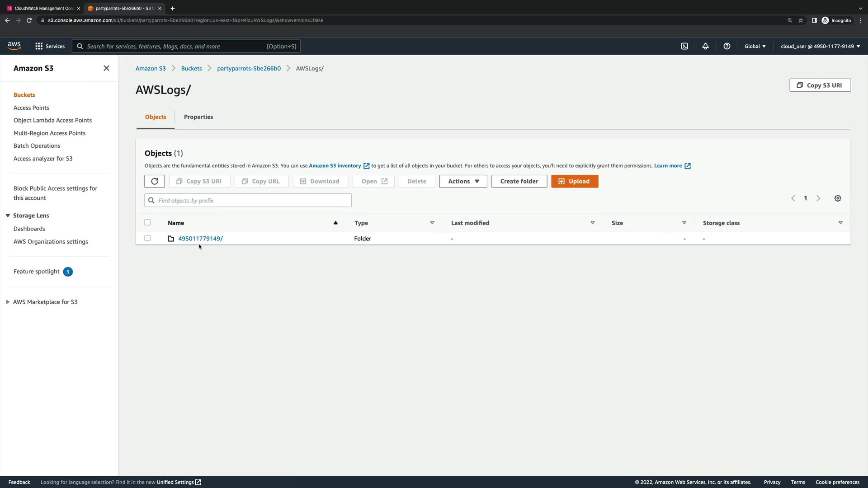Open AWS CloudShell icon in header

click(x=684, y=46)
